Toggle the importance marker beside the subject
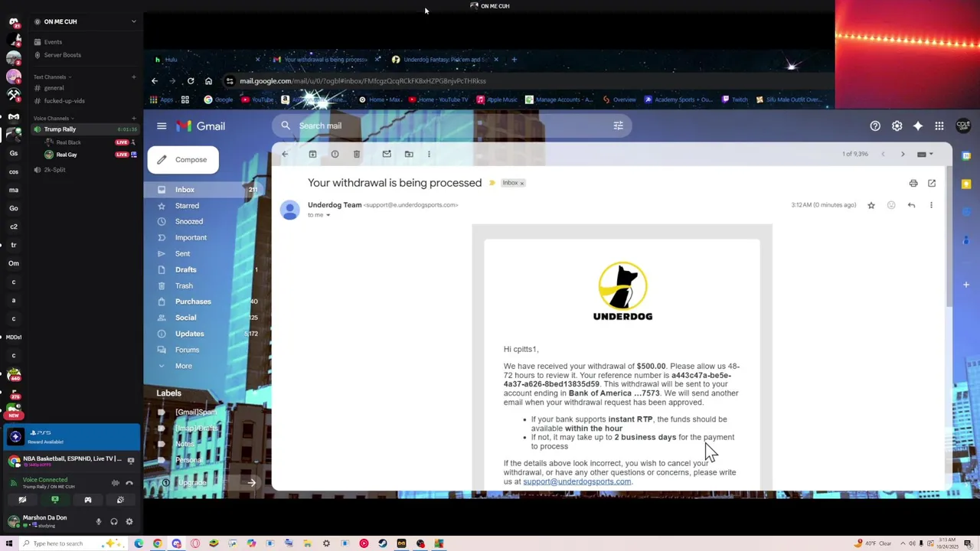The width and height of the screenshot is (980, 551). click(492, 183)
